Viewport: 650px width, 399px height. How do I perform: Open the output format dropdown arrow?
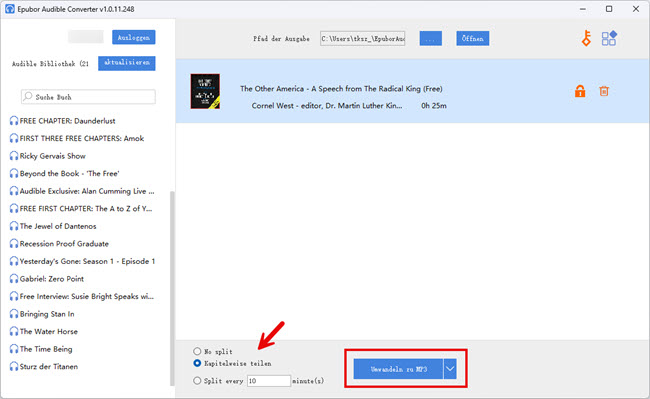[x=450, y=369]
